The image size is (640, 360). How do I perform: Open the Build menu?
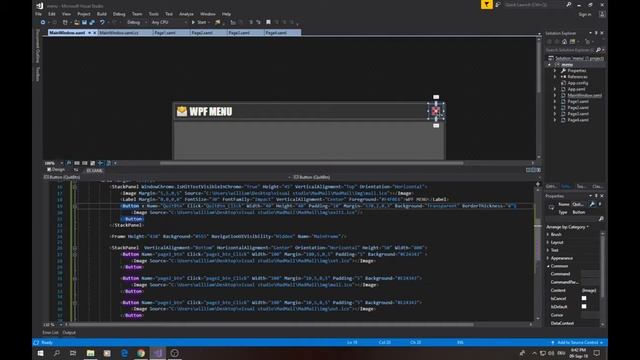(x=102, y=14)
